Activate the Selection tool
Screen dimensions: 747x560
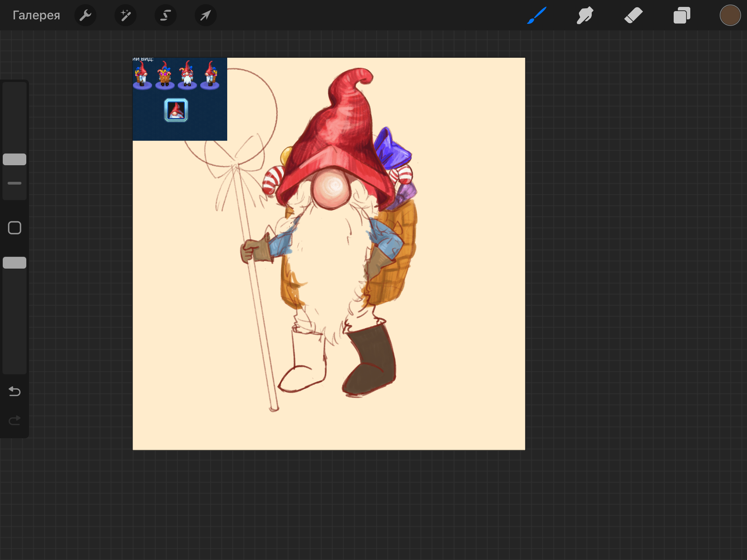point(166,15)
